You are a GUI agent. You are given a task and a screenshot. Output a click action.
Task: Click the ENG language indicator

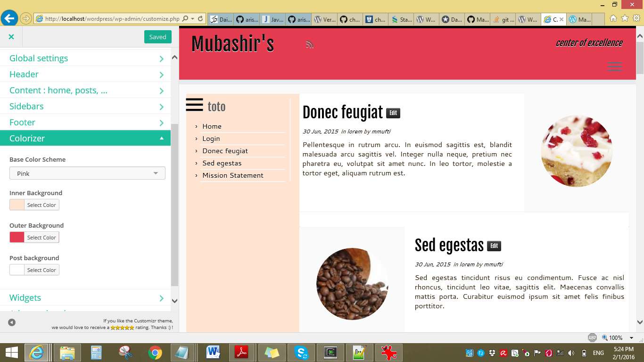[598, 353]
